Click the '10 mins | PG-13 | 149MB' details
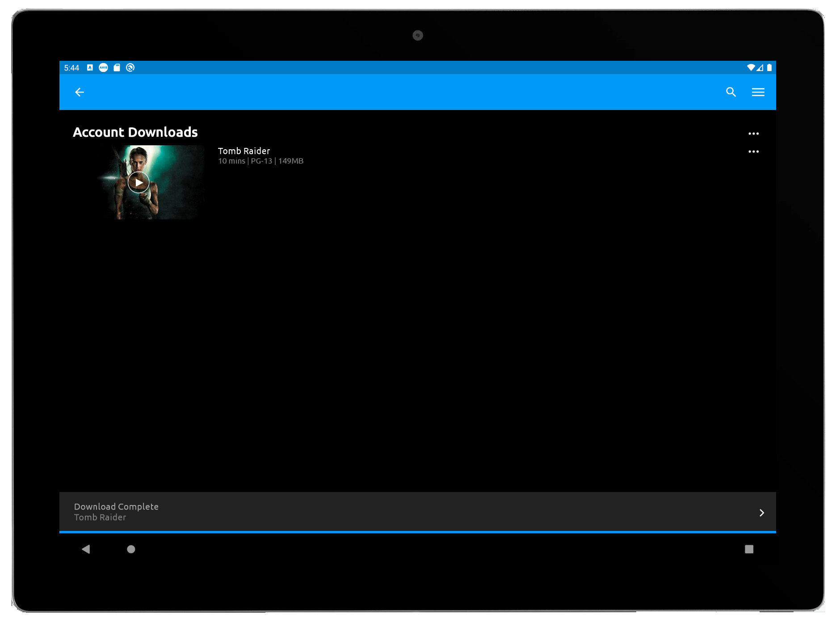840x623 pixels. pos(260,161)
